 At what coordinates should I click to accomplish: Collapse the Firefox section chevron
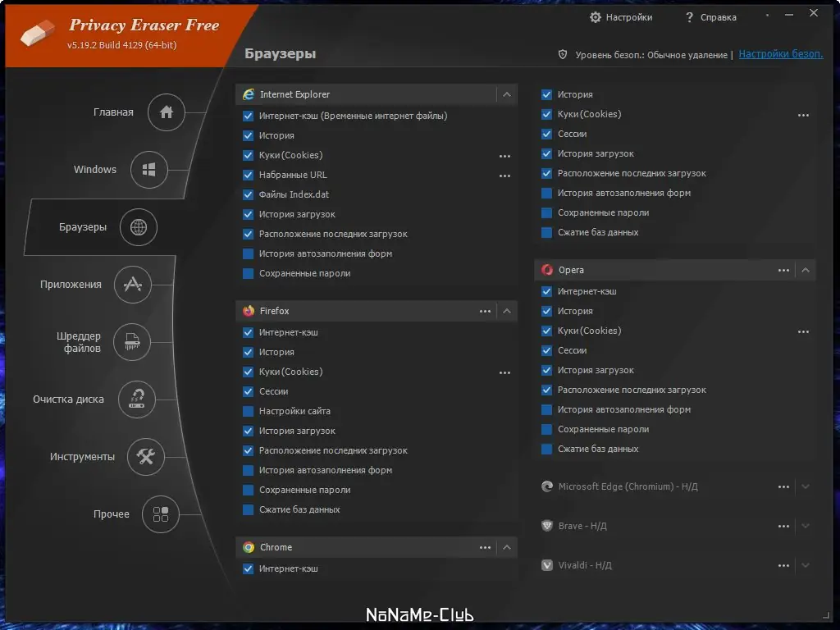(x=507, y=311)
